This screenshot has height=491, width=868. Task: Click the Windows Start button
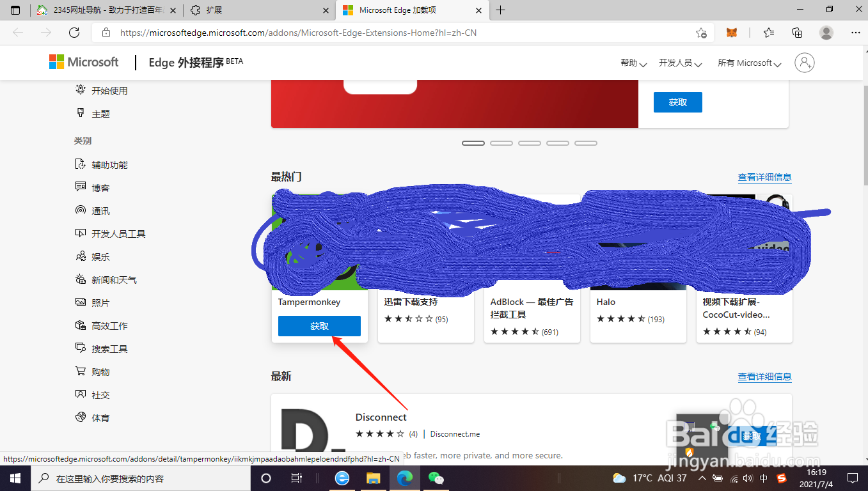[x=15, y=478]
